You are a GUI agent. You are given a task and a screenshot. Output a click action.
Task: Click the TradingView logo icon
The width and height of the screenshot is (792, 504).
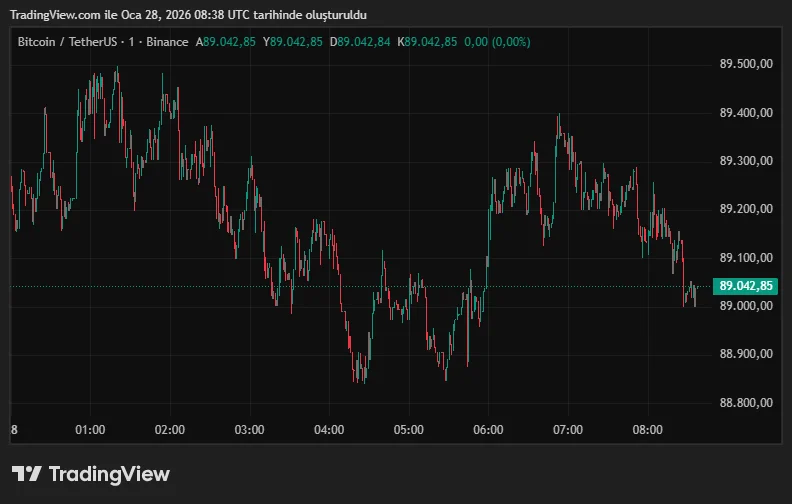coord(27,474)
